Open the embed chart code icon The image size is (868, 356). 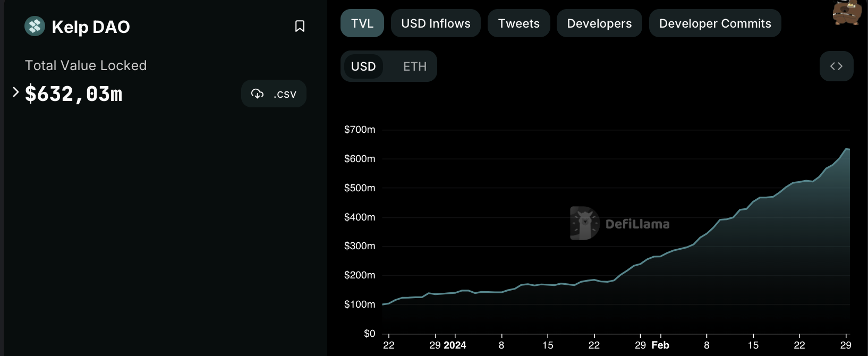(836, 66)
